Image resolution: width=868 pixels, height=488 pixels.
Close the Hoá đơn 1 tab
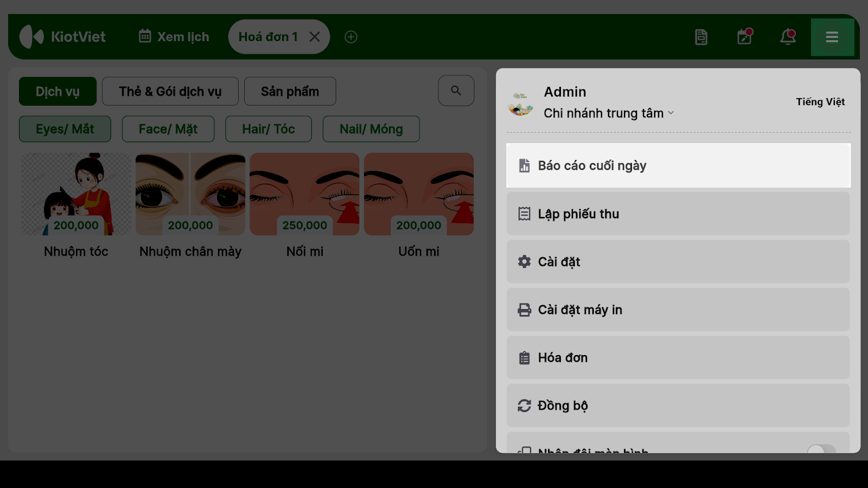pos(315,37)
